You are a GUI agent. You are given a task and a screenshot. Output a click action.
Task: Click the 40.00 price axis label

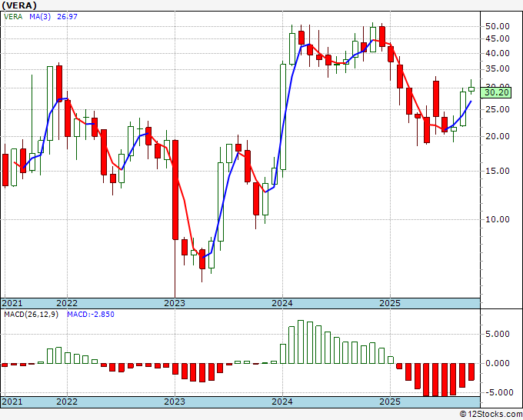click(x=497, y=53)
